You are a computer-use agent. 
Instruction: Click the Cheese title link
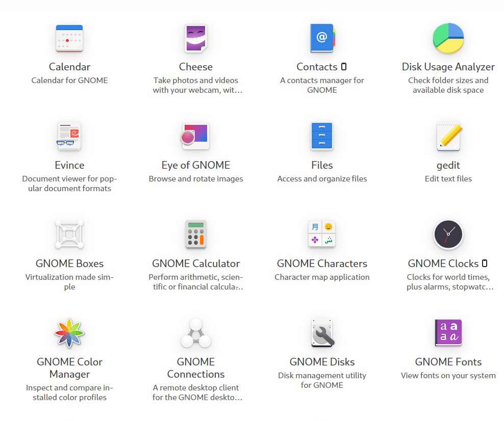coord(196,67)
